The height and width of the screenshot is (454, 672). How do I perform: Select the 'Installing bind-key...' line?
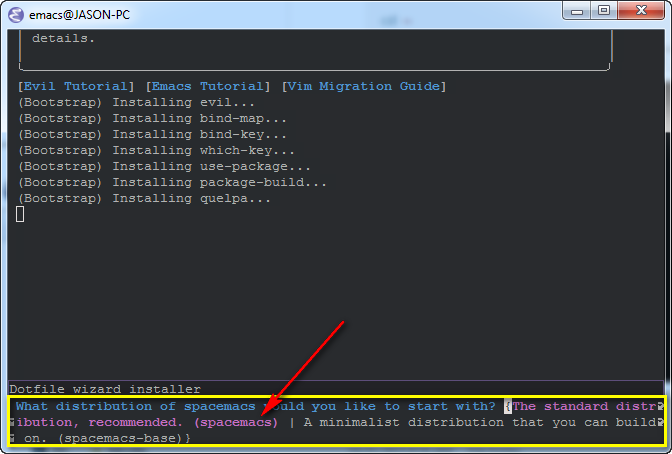click(152, 135)
